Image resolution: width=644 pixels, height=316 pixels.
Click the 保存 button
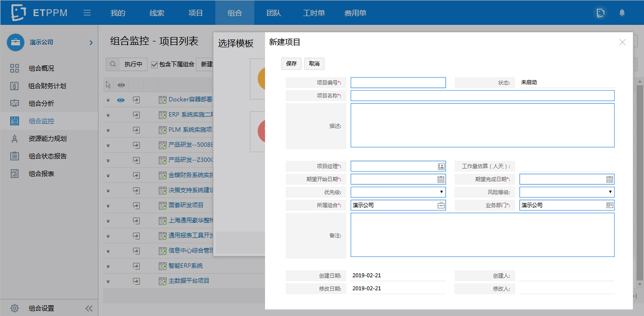click(291, 64)
